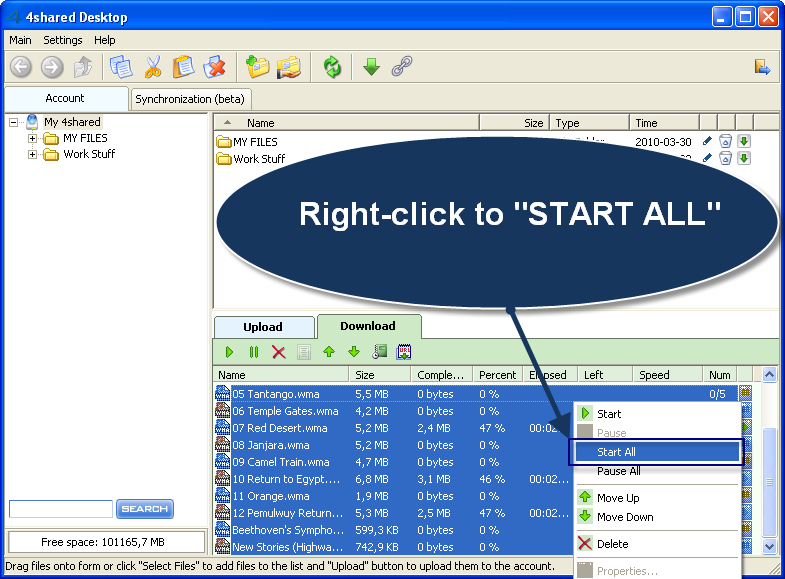Click the shared folder toolbar icon
785x579 pixels.
tap(289, 67)
